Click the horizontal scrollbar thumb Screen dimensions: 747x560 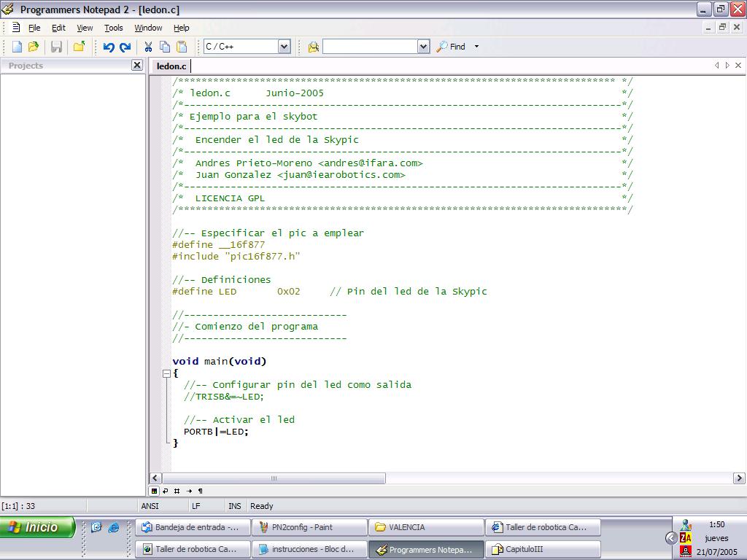(x=274, y=478)
